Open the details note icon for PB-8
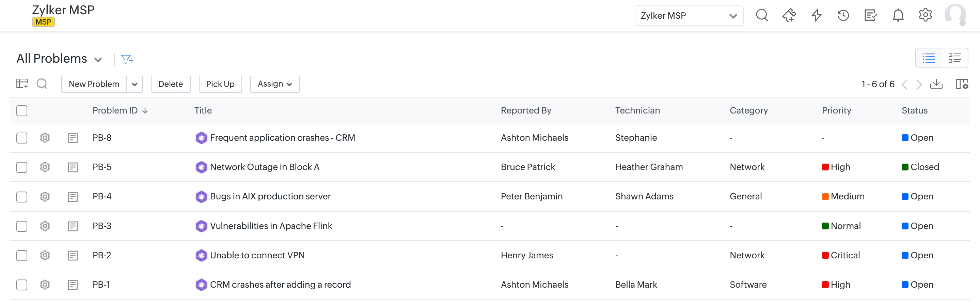The height and width of the screenshot is (302, 980). (73, 138)
